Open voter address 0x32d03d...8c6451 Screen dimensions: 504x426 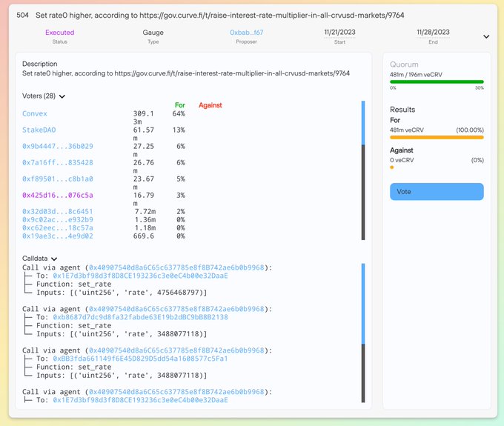point(58,212)
